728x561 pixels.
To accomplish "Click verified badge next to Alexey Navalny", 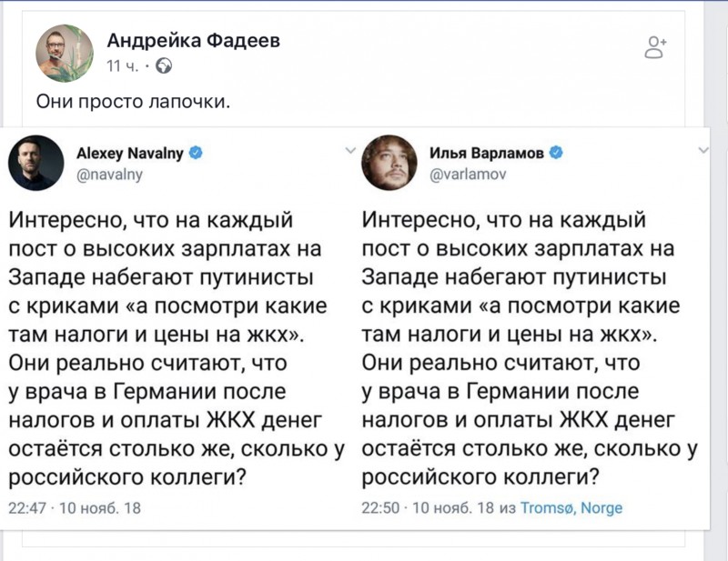I will click(x=195, y=154).
